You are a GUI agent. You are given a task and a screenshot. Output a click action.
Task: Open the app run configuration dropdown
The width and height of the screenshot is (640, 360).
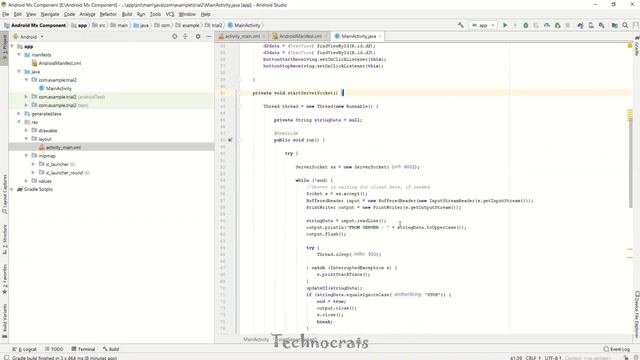[x=483, y=25]
